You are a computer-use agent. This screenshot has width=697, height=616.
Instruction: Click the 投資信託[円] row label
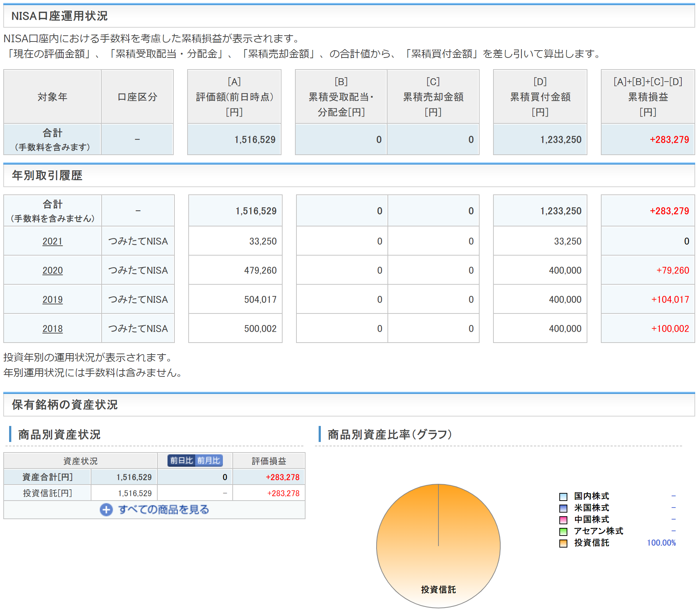point(47,493)
